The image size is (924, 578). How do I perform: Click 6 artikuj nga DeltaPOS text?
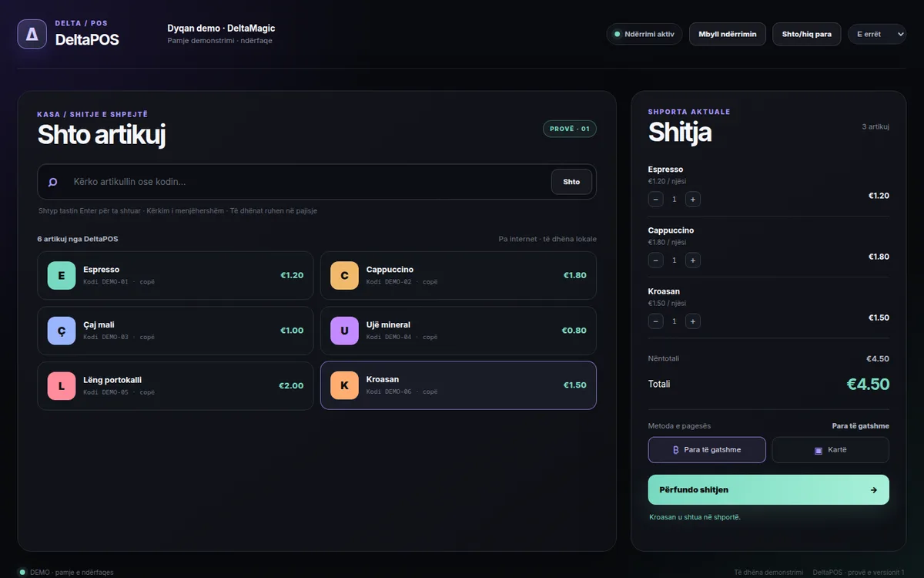pos(78,239)
